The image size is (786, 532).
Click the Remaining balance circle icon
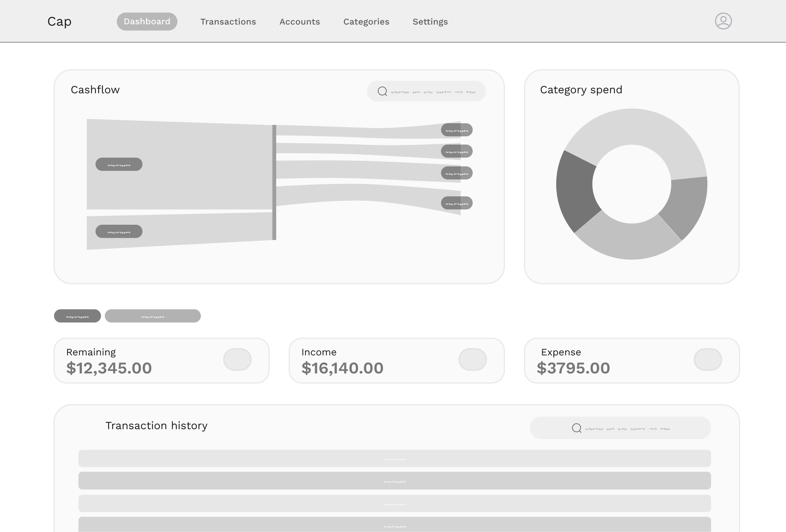click(x=237, y=359)
